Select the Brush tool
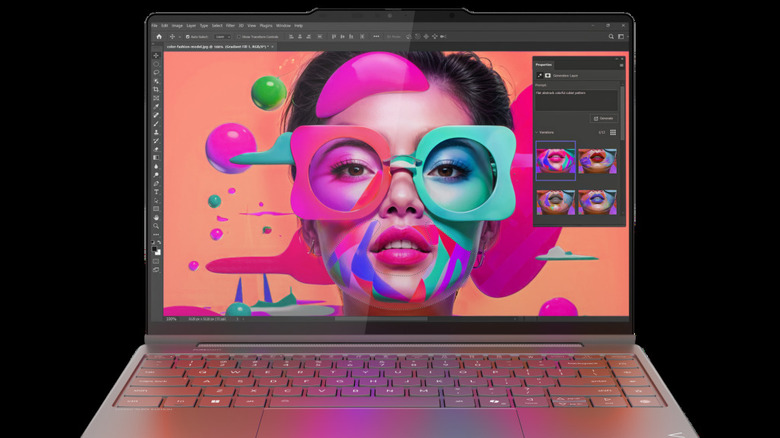 [x=156, y=123]
